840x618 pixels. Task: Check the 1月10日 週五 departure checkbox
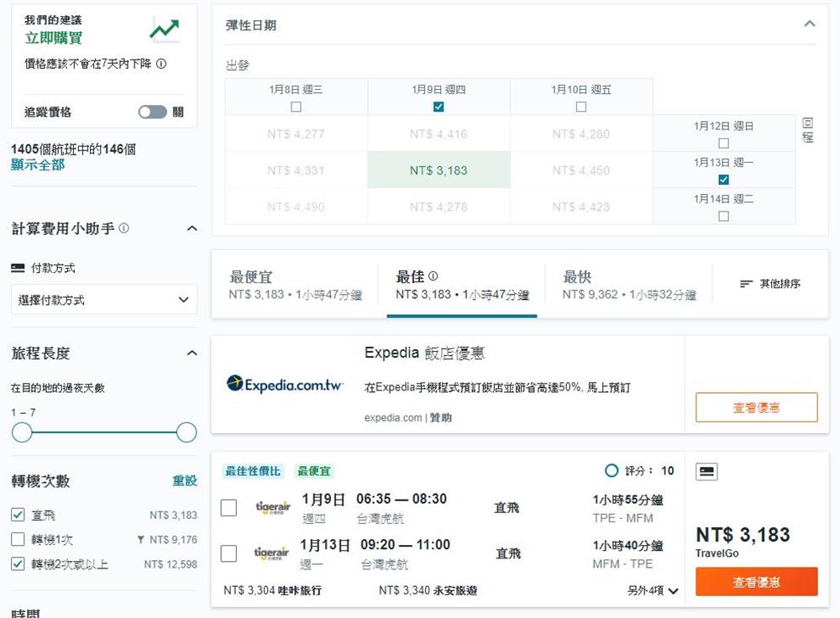pyautogui.click(x=581, y=107)
